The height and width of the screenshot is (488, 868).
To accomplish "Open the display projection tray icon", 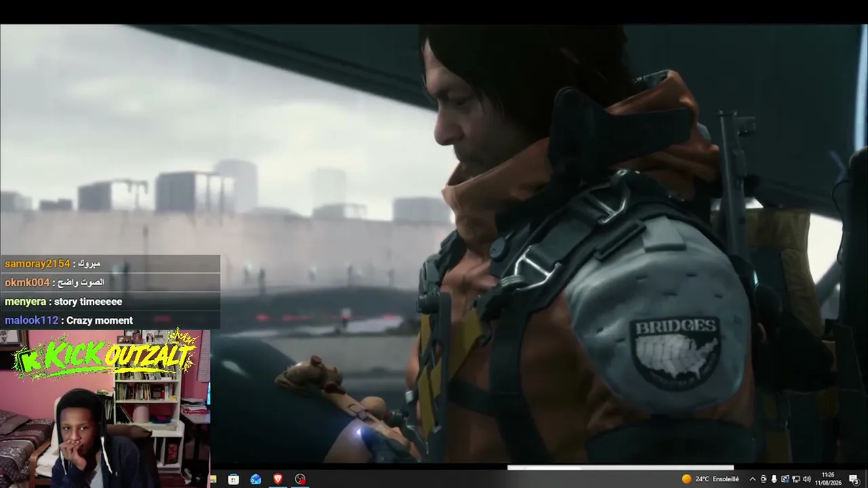I will click(x=785, y=479).
